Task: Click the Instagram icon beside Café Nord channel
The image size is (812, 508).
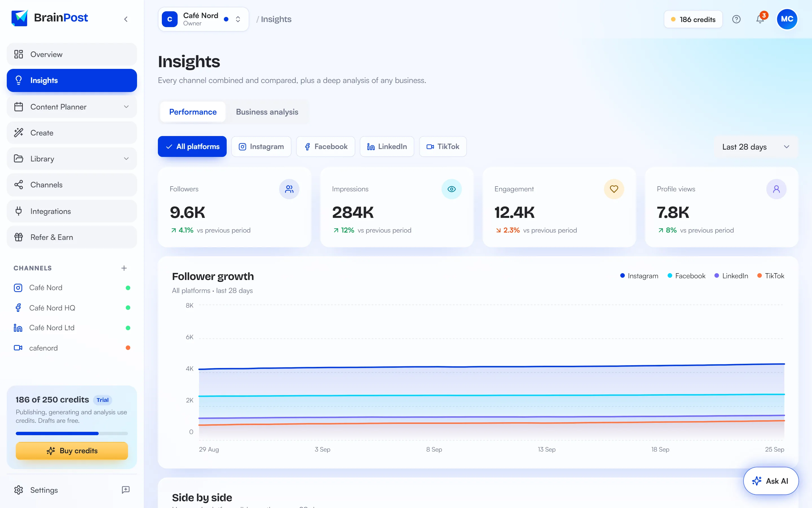Action: coord(18,288)
